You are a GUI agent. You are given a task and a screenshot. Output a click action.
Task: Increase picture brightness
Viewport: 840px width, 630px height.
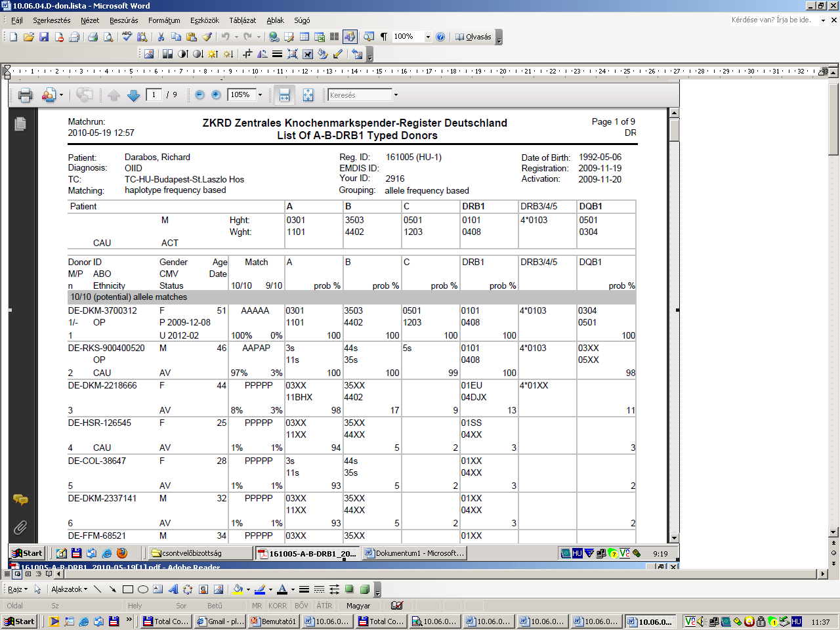coord(213,54)
